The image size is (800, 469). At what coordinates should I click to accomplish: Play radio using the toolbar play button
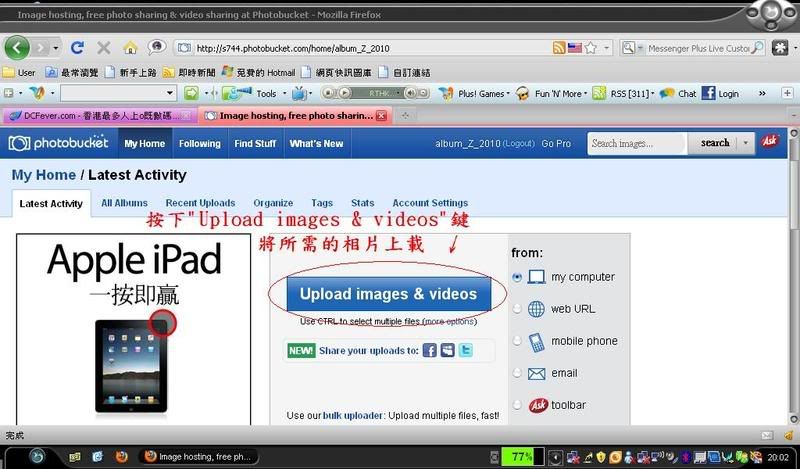(x=345, y=93)
